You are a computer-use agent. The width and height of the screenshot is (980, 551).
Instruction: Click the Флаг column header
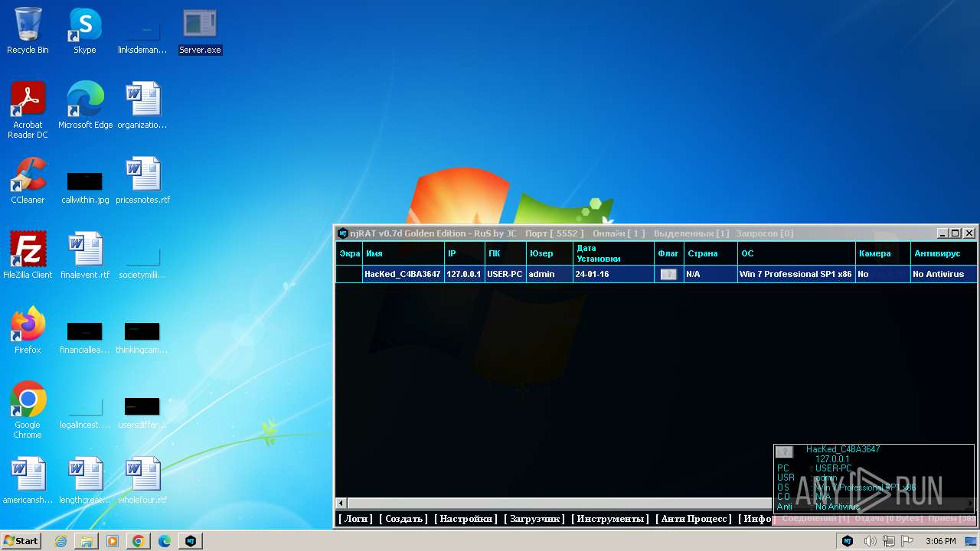coord(668,253)
